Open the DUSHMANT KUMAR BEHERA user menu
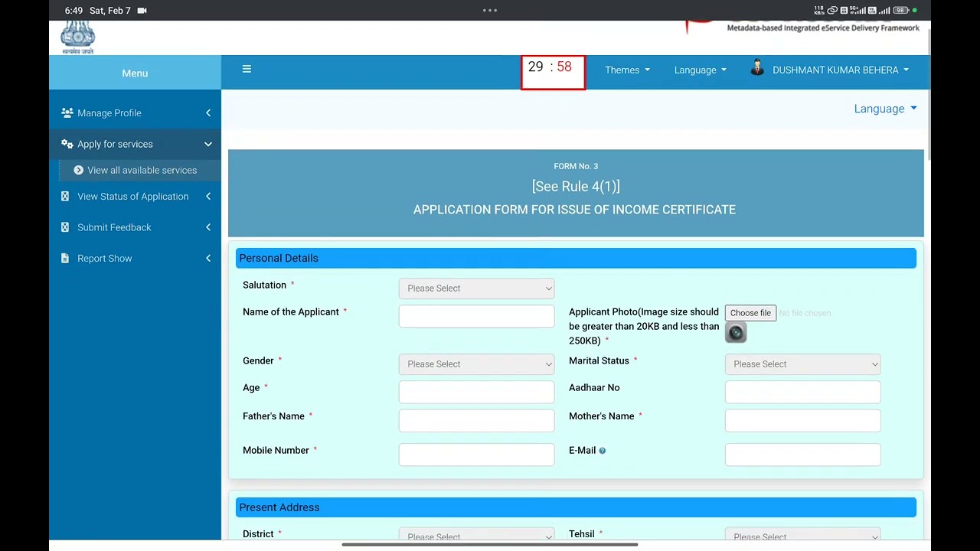The width and height of the screenshot is (980, 551). [x=840, y=70]
